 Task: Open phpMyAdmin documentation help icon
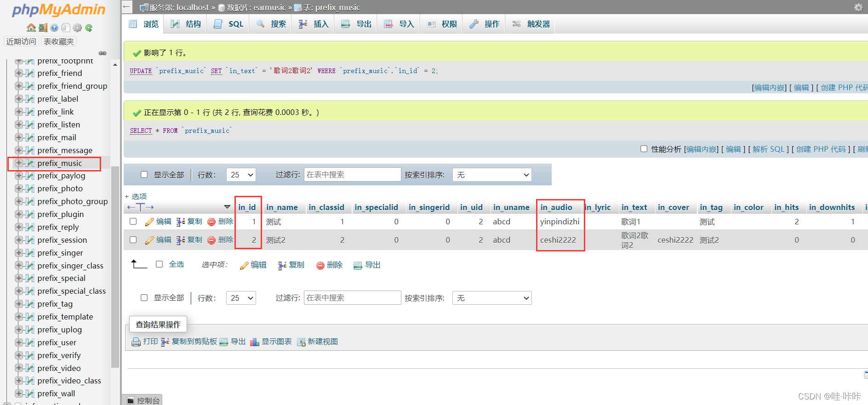54,28
